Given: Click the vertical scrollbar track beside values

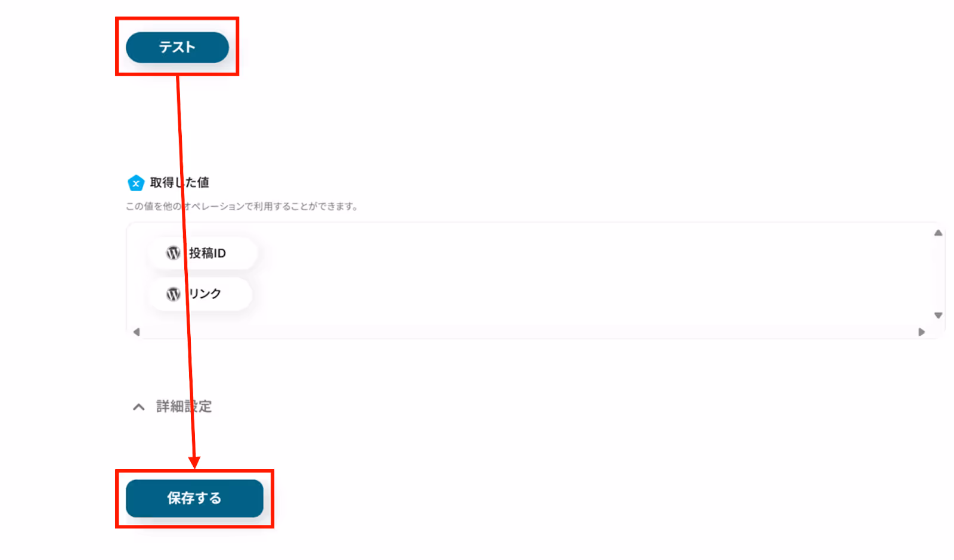Looking at the screenshot, I should 938,274.
